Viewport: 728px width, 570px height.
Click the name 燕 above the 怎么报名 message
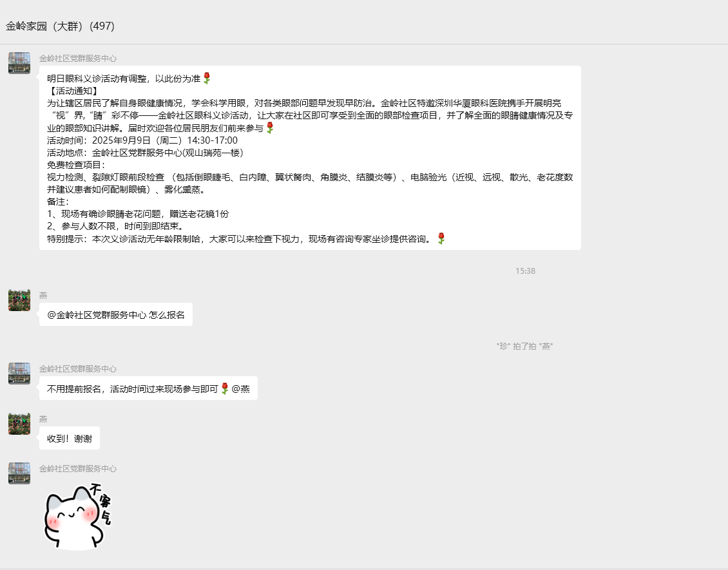(x=43, y=295)
